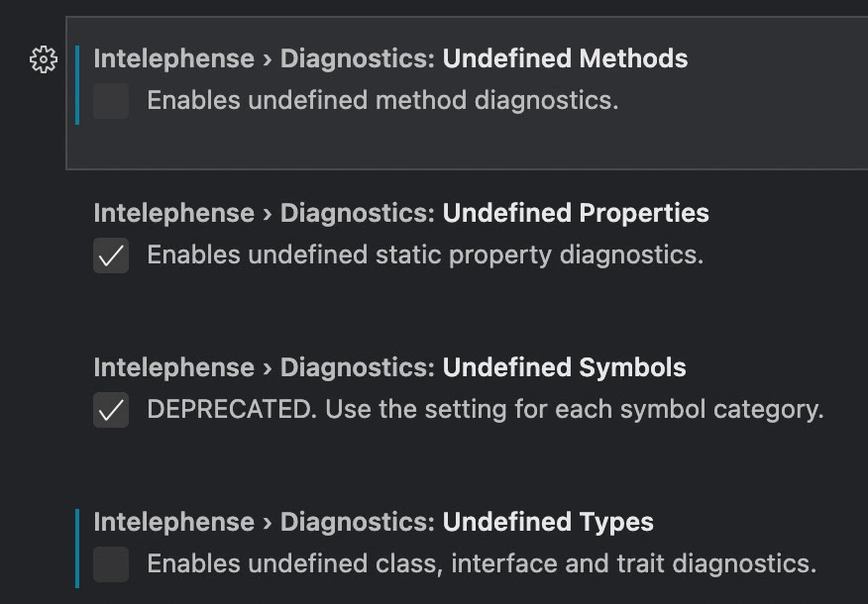The image size is (868, 604).
Task: Click the class, interface and trait description
Action: point(482,564)
